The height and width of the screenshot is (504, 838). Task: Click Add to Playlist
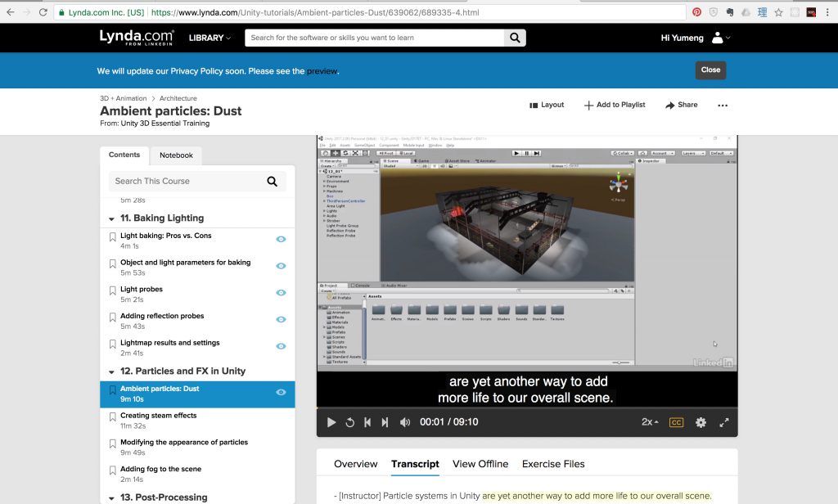[x=615, y=105]
